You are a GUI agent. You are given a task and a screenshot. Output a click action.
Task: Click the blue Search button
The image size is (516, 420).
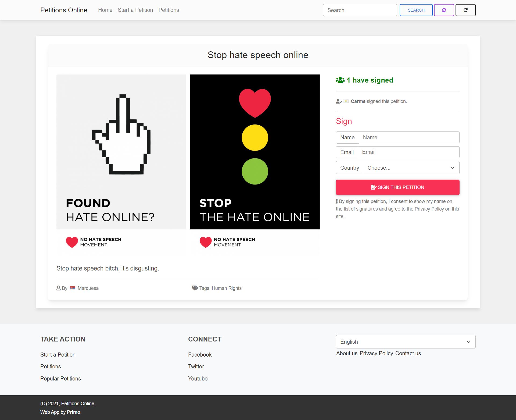[416, 10]
